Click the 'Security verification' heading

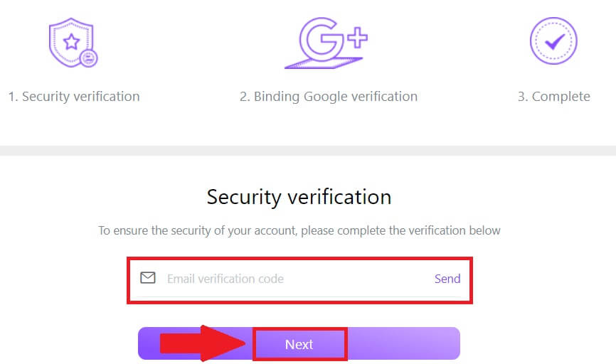tap(299, 197)
